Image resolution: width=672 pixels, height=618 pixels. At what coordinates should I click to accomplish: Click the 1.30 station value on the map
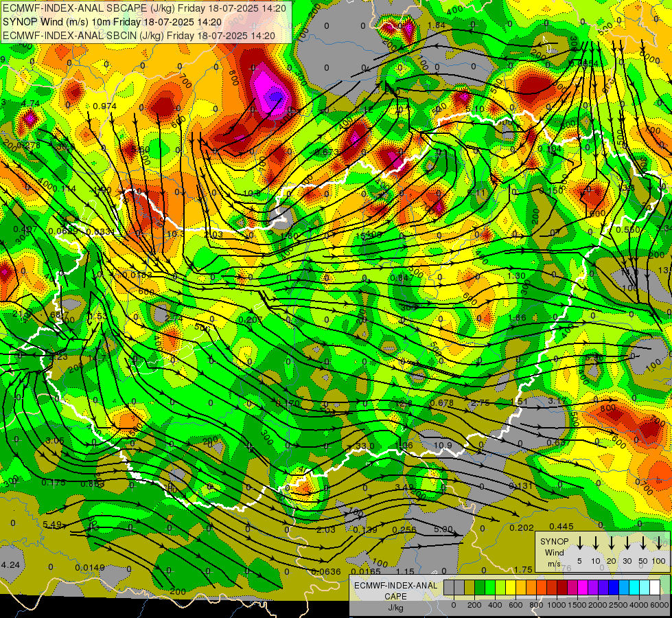click(x=516, y=276)
